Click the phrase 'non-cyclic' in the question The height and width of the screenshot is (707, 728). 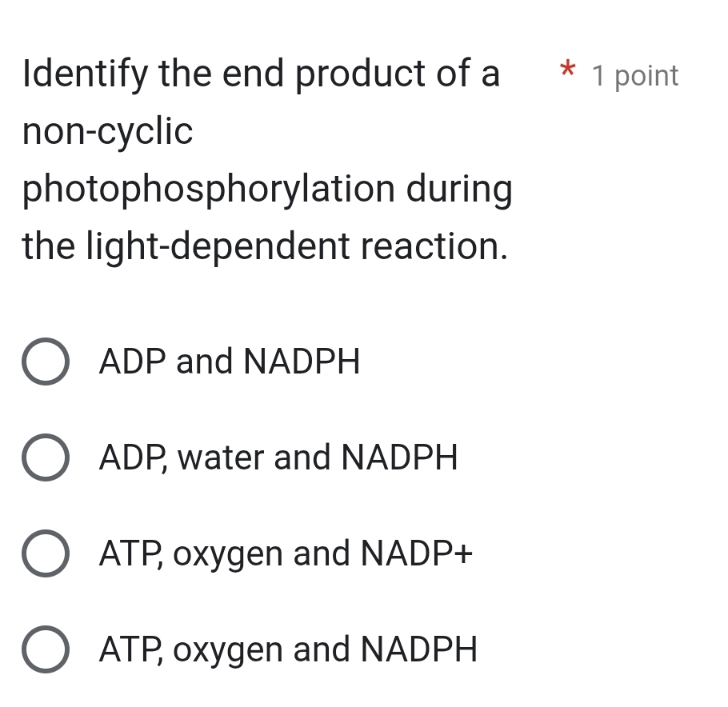tap(107, 131)
